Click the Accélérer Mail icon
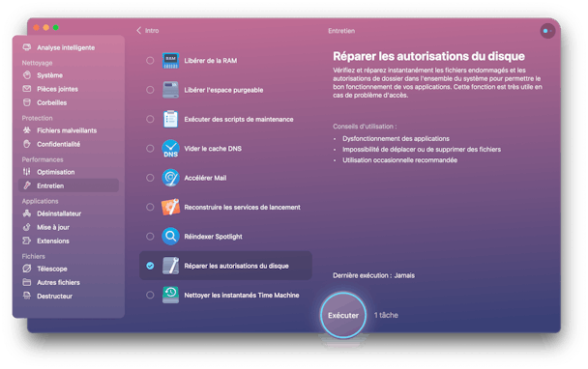This screenshot has width=588, height=369. [170, 178]
